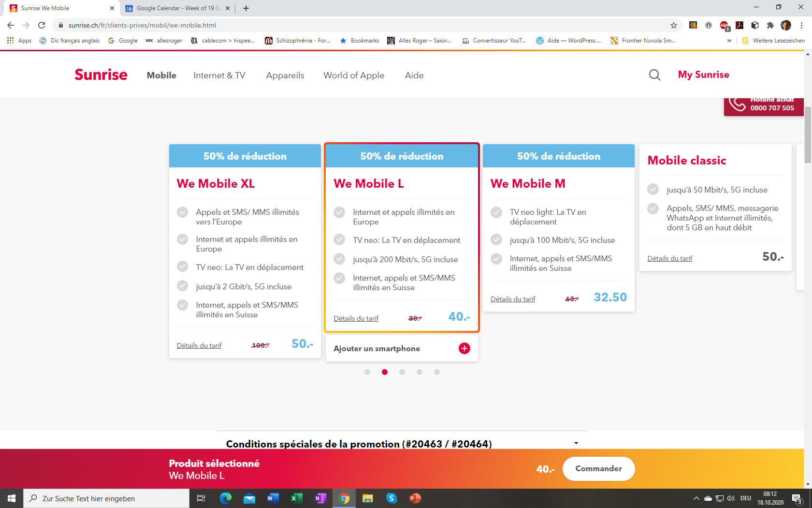
Task: Select the third carousel dot
Action: (402, 372)
